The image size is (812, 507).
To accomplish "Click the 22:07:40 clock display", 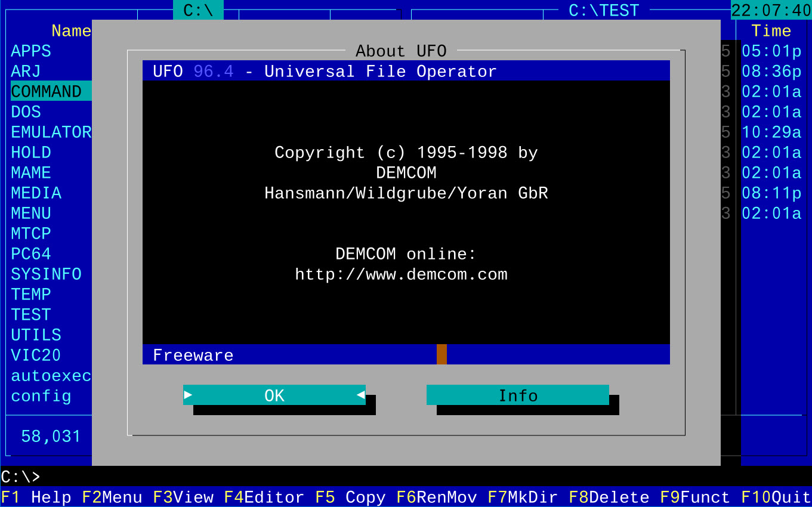I will coord(771,10).
